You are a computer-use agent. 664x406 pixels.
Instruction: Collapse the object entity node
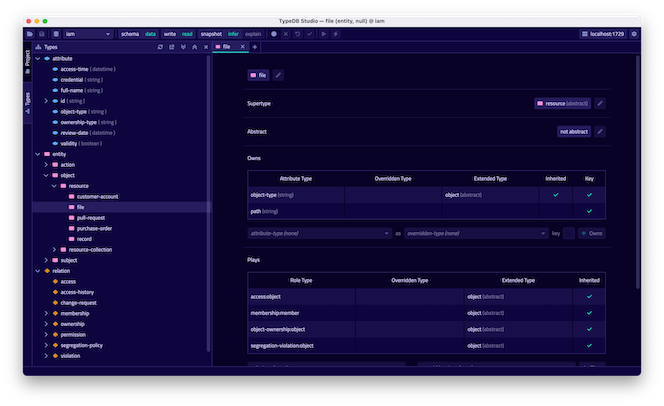click(x=46, y=175)
